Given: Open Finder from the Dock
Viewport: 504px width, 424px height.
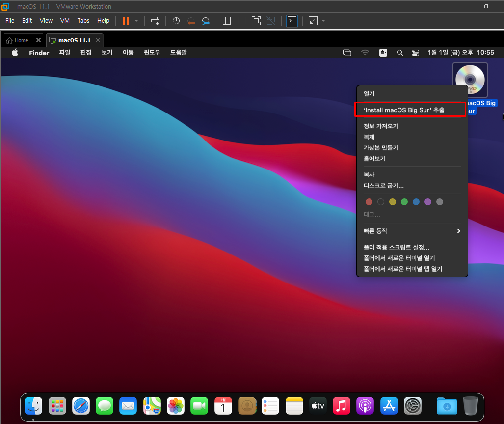Looking at the screenshot, I should click(x=33, y=406).
